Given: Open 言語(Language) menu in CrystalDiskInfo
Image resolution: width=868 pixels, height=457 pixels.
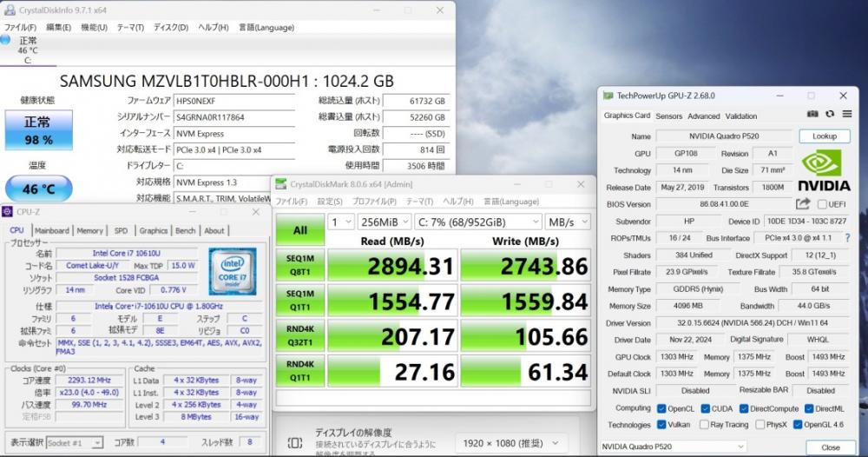Looking at the screenshot, I should (266, 27).
